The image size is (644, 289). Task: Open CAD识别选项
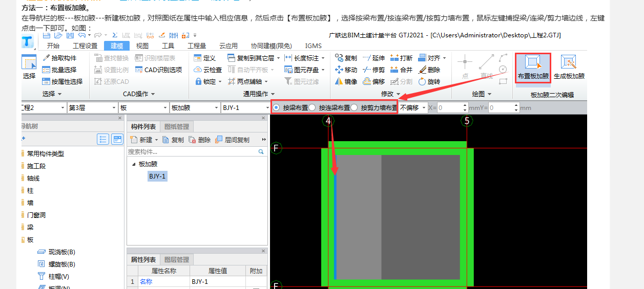pos(159,70)
